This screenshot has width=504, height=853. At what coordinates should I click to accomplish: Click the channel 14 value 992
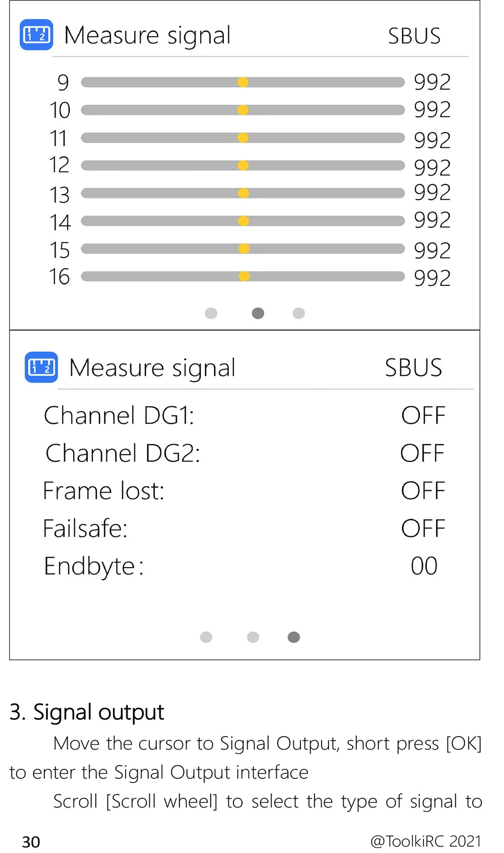click(432, 220)
